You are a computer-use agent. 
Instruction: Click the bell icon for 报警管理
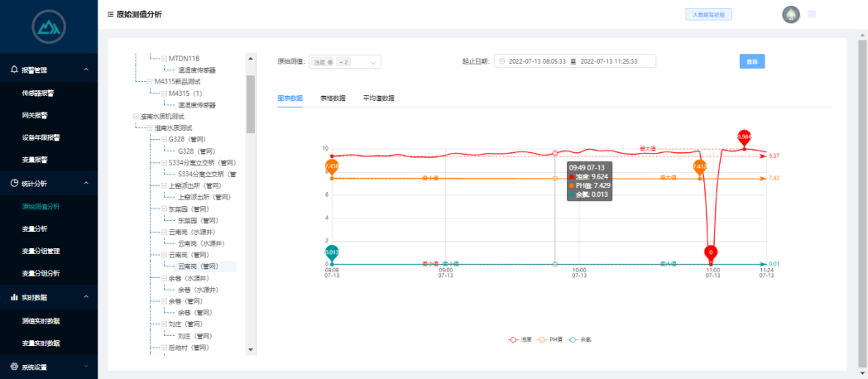(x=13, y=70)
